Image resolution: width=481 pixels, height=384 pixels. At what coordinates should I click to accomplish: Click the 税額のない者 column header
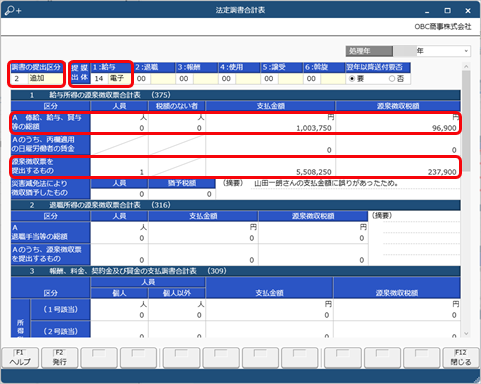coord(177,106)
